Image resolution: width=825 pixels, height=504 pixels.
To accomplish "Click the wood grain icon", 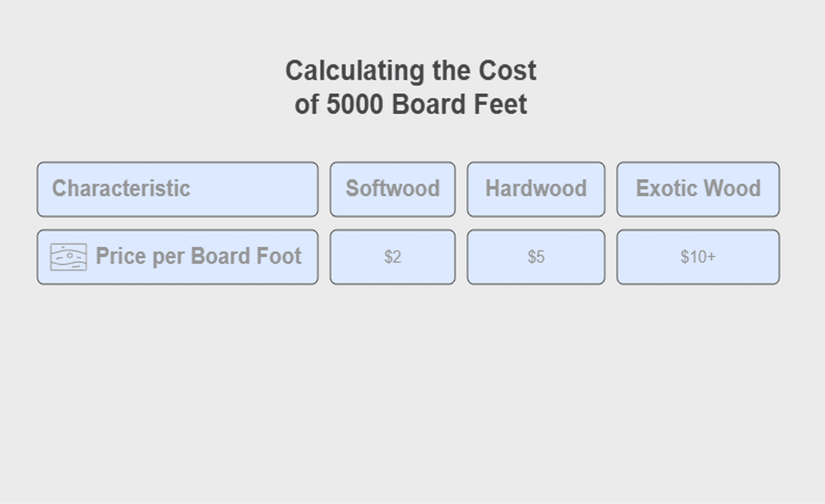I will (69, 257).
